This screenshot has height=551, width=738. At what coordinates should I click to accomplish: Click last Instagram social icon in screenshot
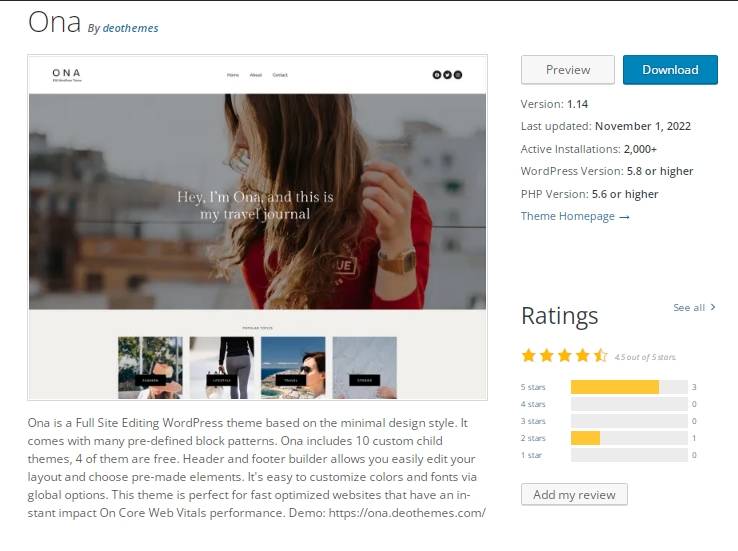(x=457, y=74)
